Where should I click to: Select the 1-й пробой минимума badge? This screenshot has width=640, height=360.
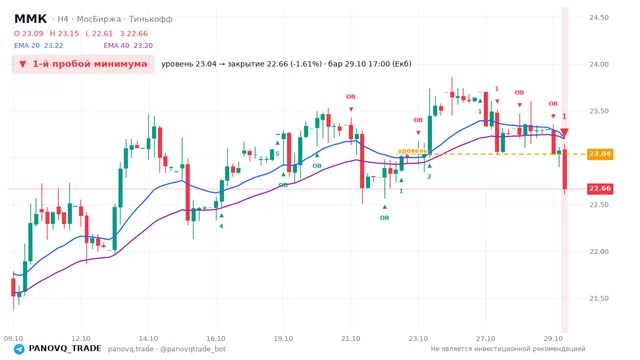point(83,64)
